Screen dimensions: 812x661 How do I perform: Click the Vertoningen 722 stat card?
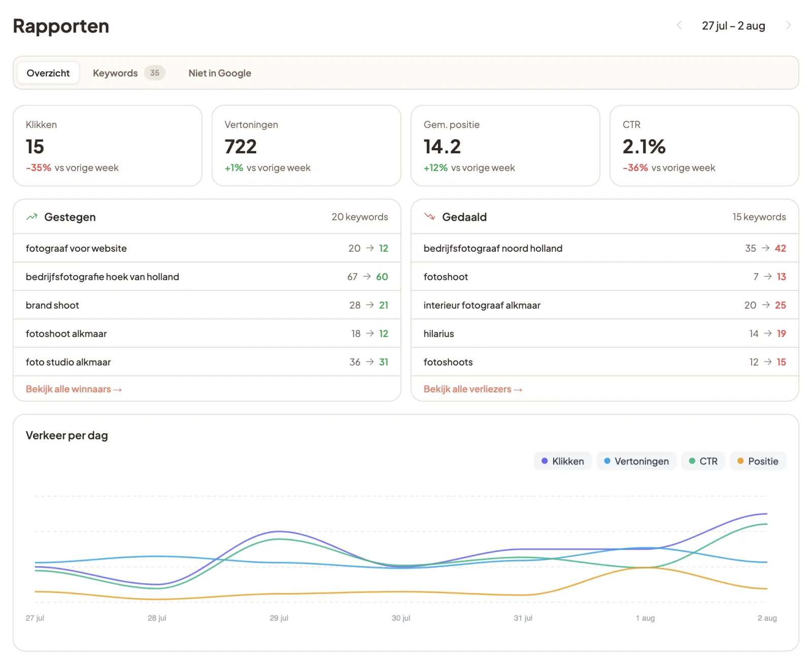pos(307,146)
